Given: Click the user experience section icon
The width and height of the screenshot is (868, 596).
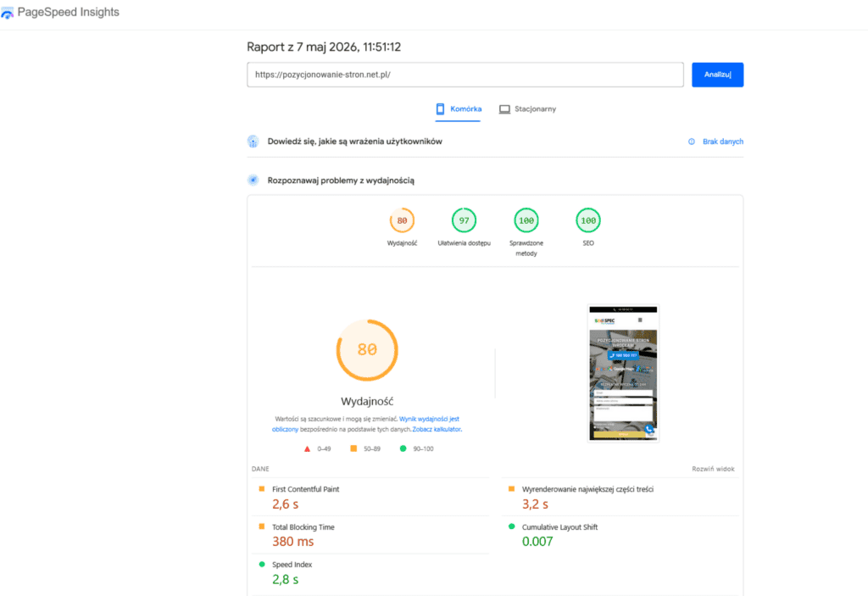Looking at the screenshot, I should click(253, 142).
